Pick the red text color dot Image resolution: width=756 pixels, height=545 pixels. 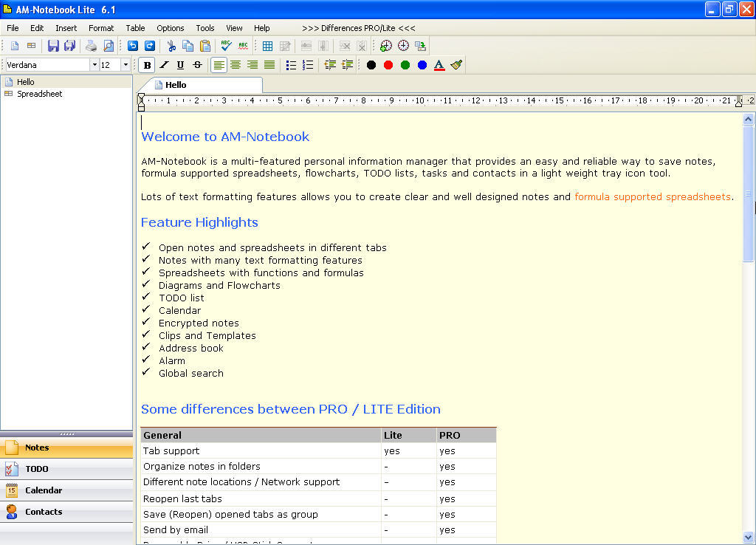(387, 65)
